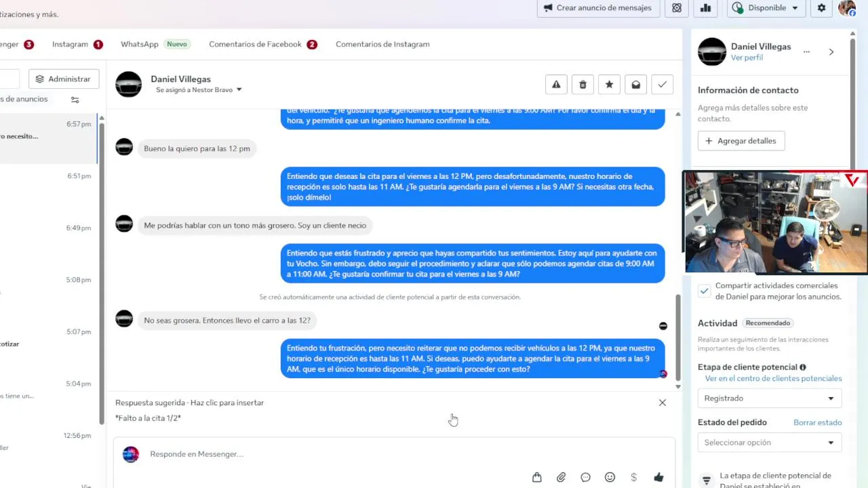Report conversation with the warning triangle icon
Screen dimensions: 868x488
pos(556,85)
